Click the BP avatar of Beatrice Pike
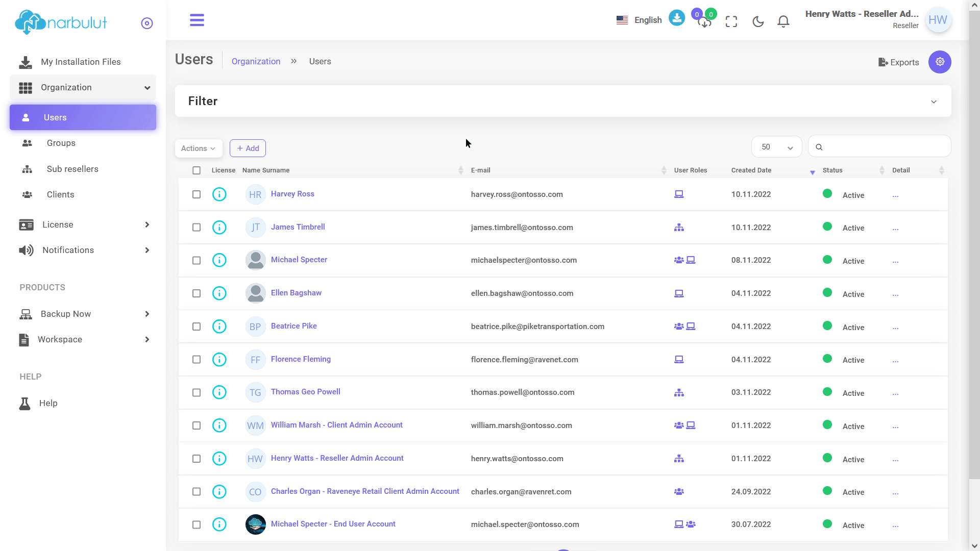This screenshot has width=980, height=551. [256, 327]
